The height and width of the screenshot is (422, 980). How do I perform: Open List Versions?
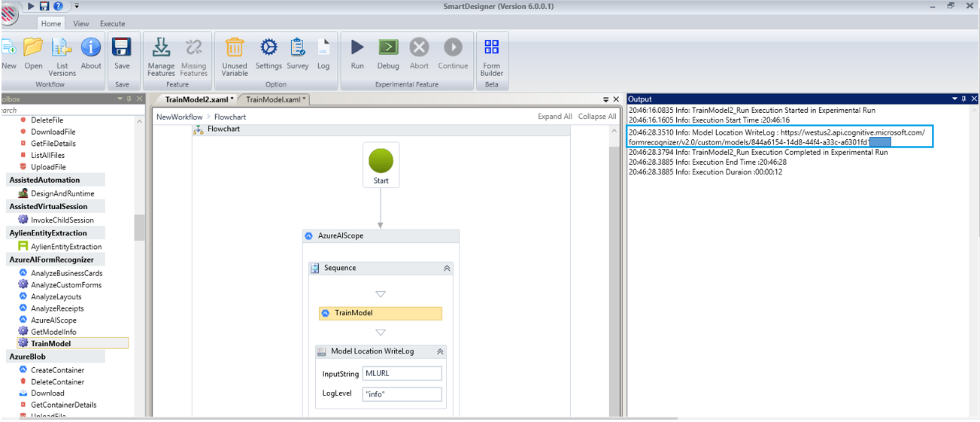click(62, 48)
